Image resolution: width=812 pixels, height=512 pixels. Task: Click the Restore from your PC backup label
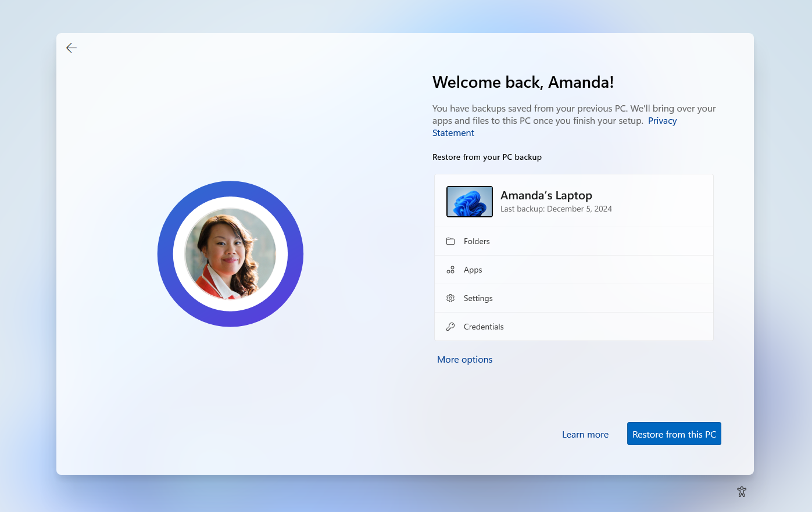click(x=487, y=157)
